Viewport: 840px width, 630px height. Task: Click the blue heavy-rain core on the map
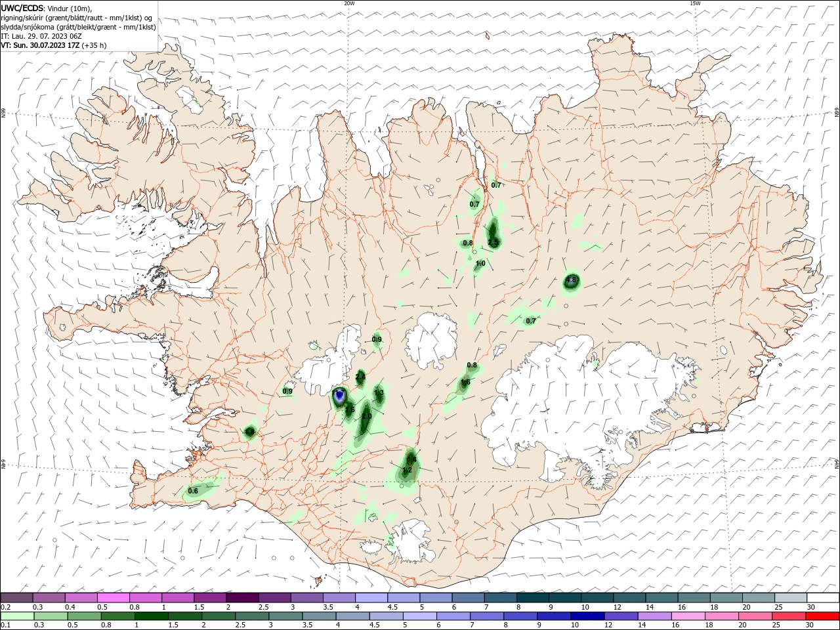pos(339,396)
